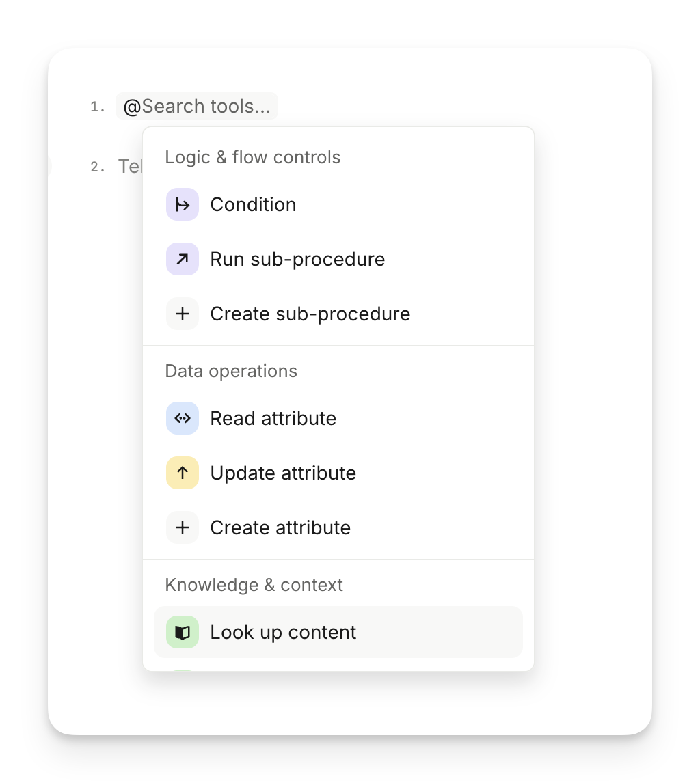The image size is (700, 783).
Task: Select the Condition menu entry
Action: point(253,204)
